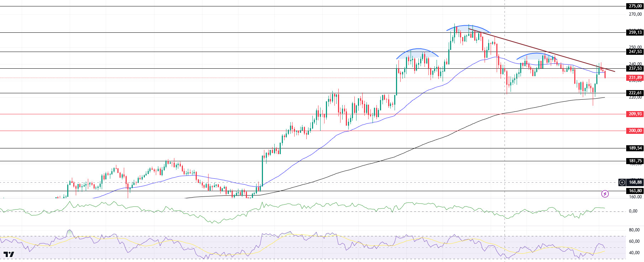
Task: Select the 247,53 price level label
Action: (635, 52)
